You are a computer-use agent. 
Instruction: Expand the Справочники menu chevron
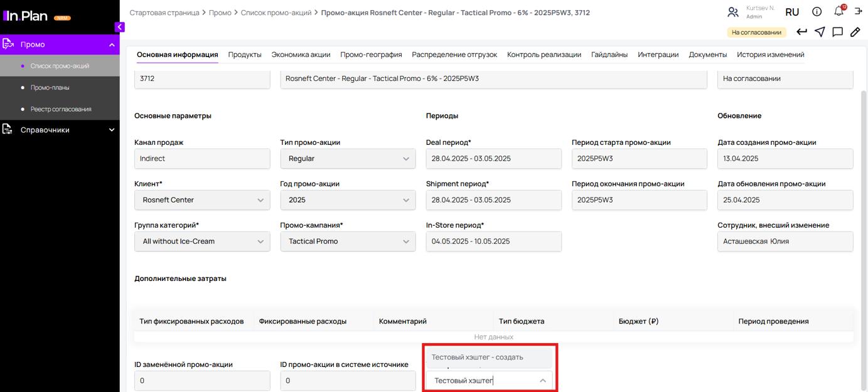[112, 130]
